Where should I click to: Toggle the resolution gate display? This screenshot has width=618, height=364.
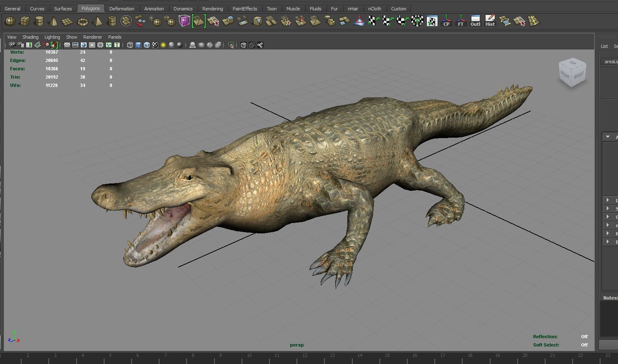(x=84, y=45)
